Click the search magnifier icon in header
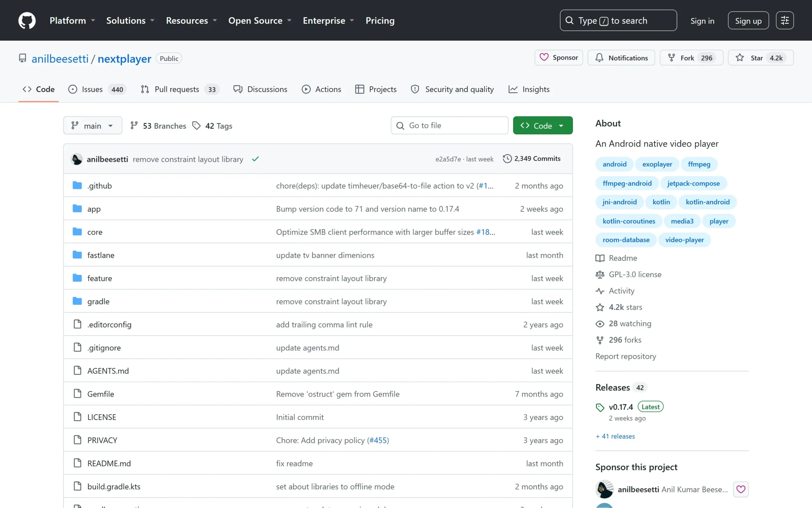The width and height of the screenshot is (812, 508). click(x=569, y=21)
